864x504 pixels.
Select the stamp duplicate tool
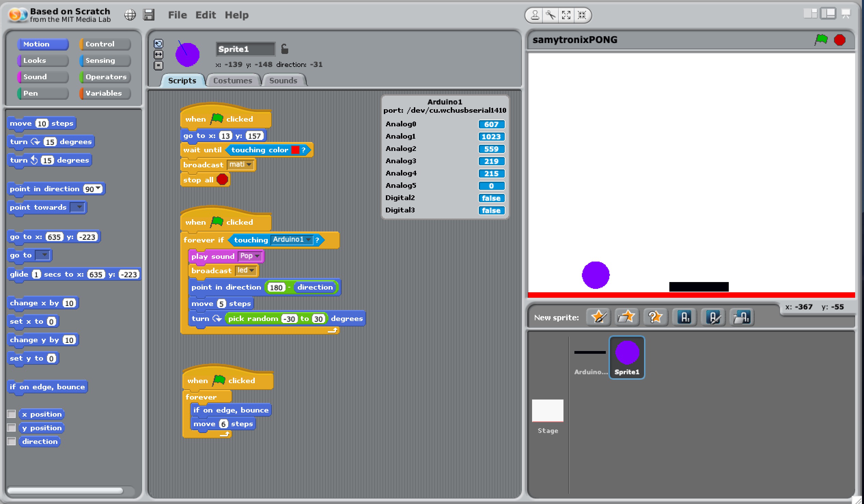click(535, 15)
